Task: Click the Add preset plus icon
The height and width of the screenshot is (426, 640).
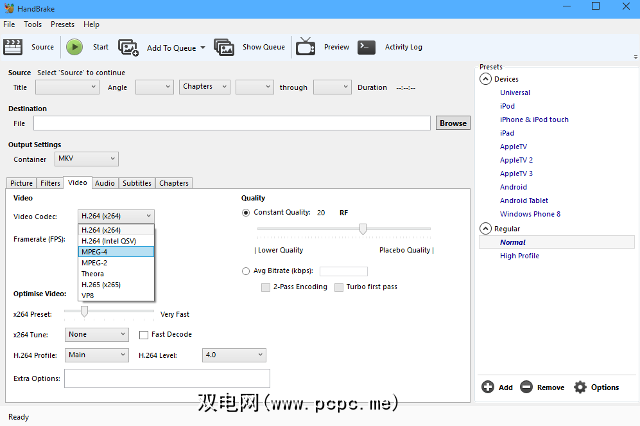Action: click(x=487, y=387)
